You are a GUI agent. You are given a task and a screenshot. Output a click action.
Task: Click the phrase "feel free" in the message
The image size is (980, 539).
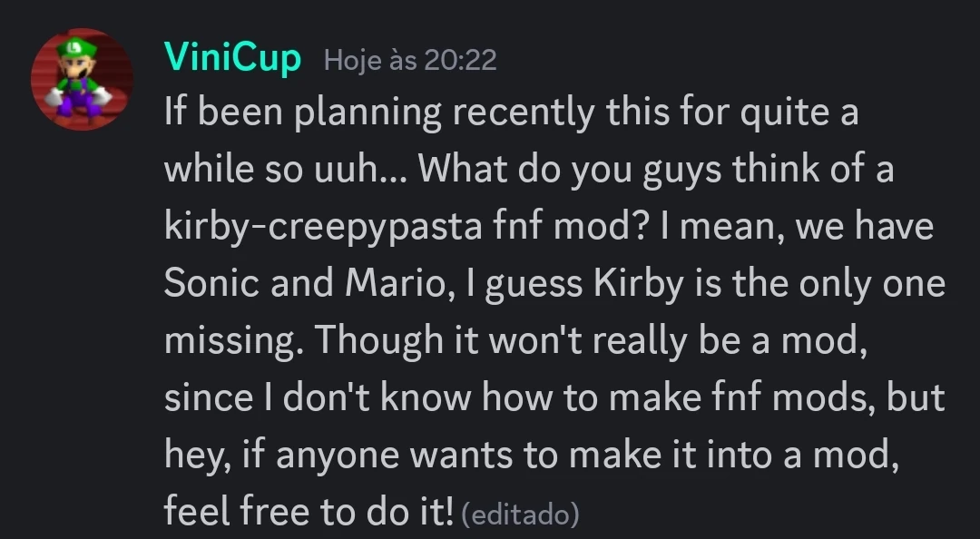coord(236,512)
